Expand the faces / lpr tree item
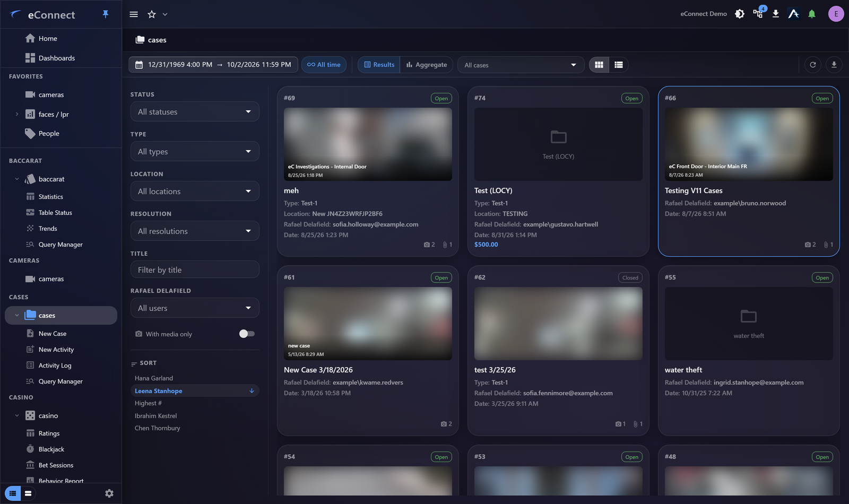849x504 pixels. [x=17, y=114]
